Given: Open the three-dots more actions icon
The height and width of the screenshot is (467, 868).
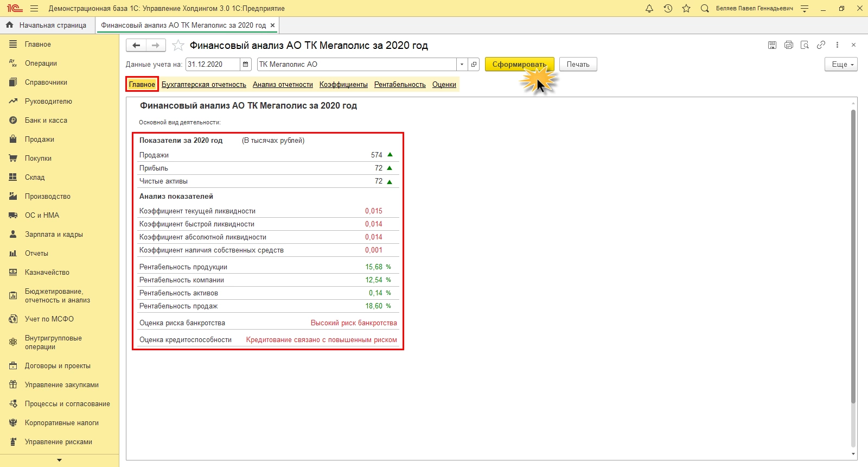Looking at the screenshot, I should 837,45.
